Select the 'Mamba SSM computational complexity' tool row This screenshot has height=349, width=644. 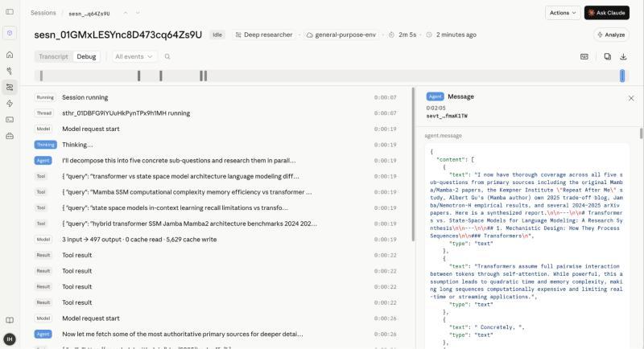(x=216, y=192)
